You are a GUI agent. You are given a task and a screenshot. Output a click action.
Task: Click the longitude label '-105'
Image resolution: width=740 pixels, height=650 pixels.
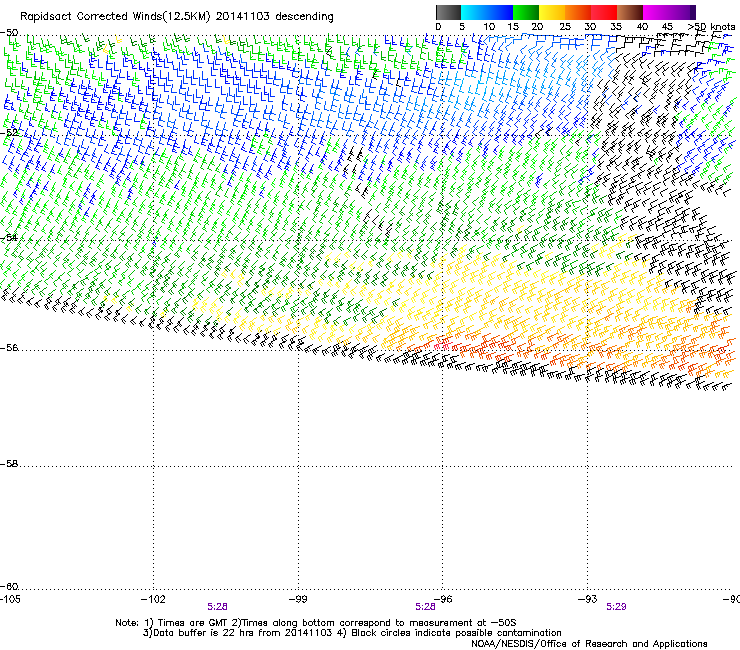(10, 599)
